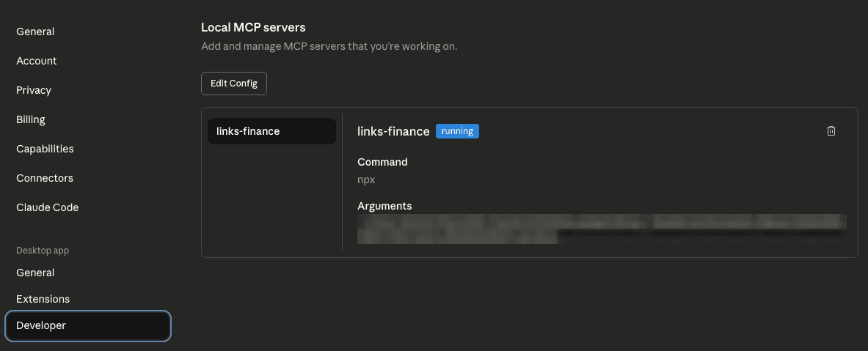Click the blurred Arguments value text

click(x=602, y=229)
